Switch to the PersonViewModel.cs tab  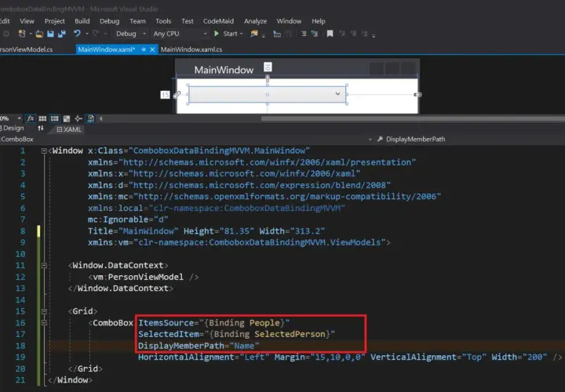point(27,49)
